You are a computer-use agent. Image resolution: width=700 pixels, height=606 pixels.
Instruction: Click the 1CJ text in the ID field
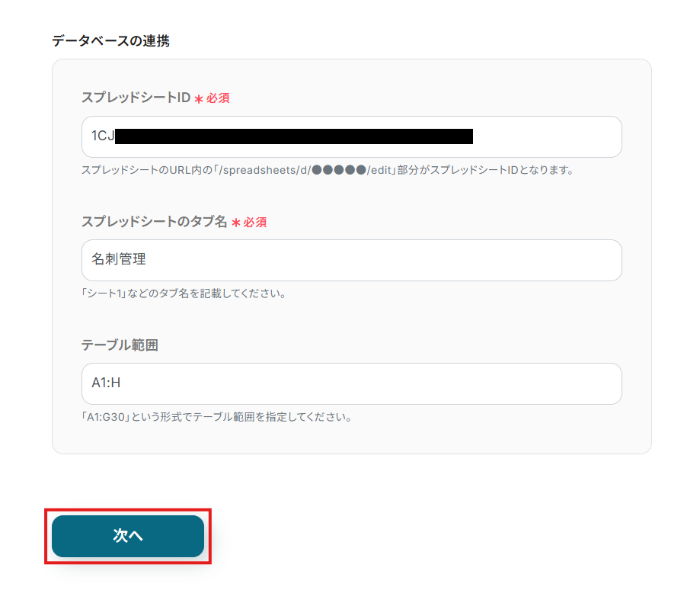103,136
